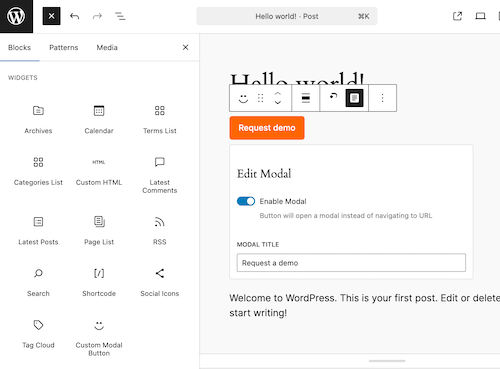Insert the Latest Posts block
This screenshot has width=500, height=369.
tap(38, 231)
